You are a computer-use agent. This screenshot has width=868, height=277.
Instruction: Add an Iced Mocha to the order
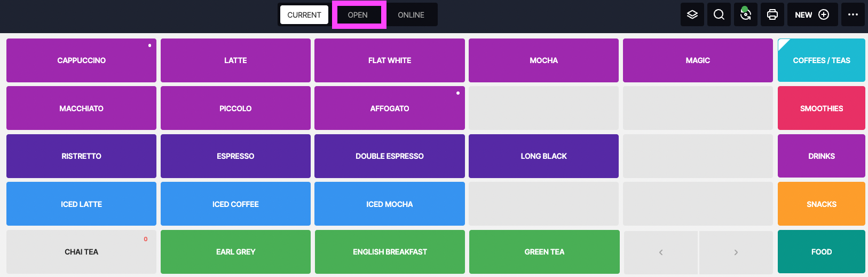pos(390,204)
